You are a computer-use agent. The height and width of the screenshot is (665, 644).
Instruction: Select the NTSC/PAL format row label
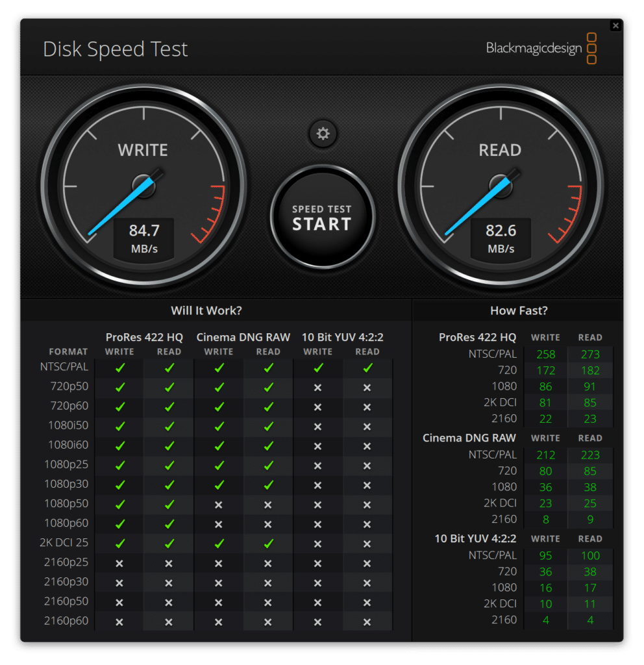(64, 366)
